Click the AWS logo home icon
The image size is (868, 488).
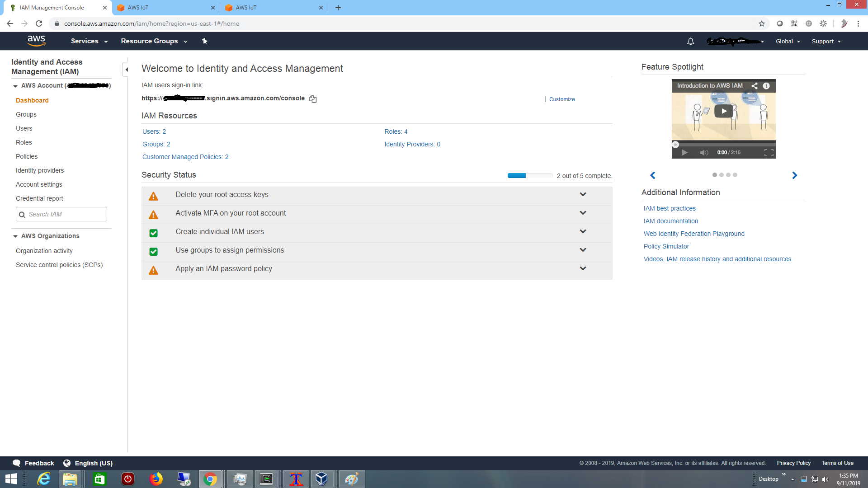click(x=36, y=41)
